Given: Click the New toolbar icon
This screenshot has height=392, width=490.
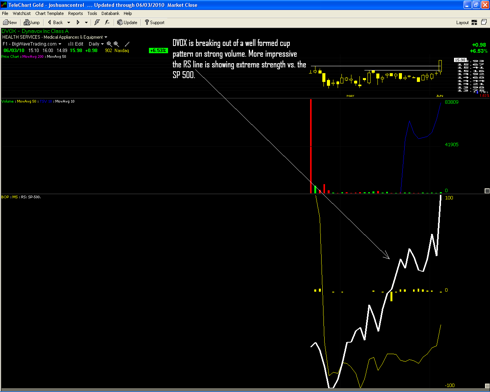Looking at the screenshot, I should coord(10,22).
